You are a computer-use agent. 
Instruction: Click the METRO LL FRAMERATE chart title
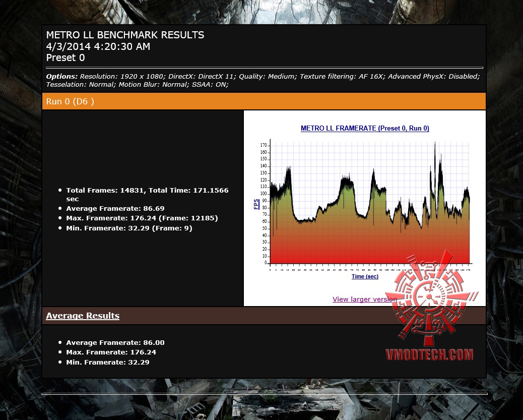coord(365,128)
